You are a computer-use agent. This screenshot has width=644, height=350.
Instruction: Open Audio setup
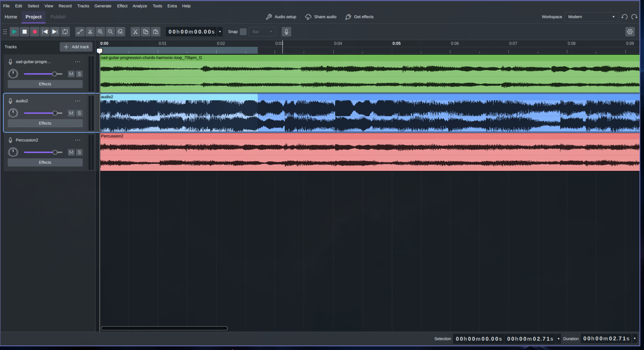(x=281, y=17)
